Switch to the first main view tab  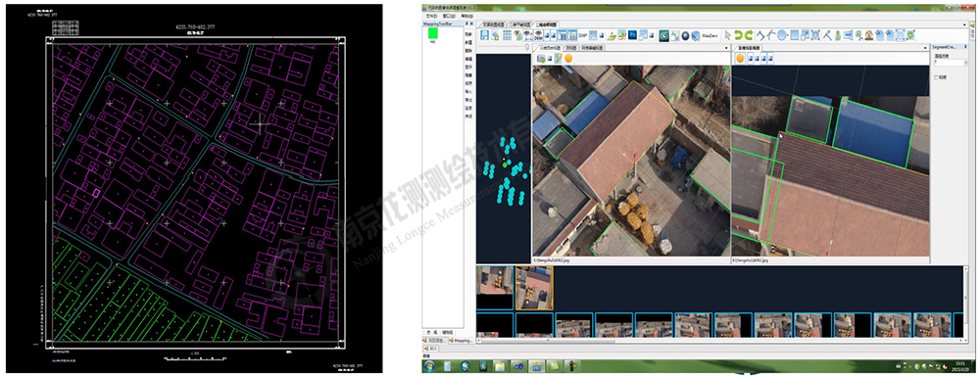(x=494, y=25)
